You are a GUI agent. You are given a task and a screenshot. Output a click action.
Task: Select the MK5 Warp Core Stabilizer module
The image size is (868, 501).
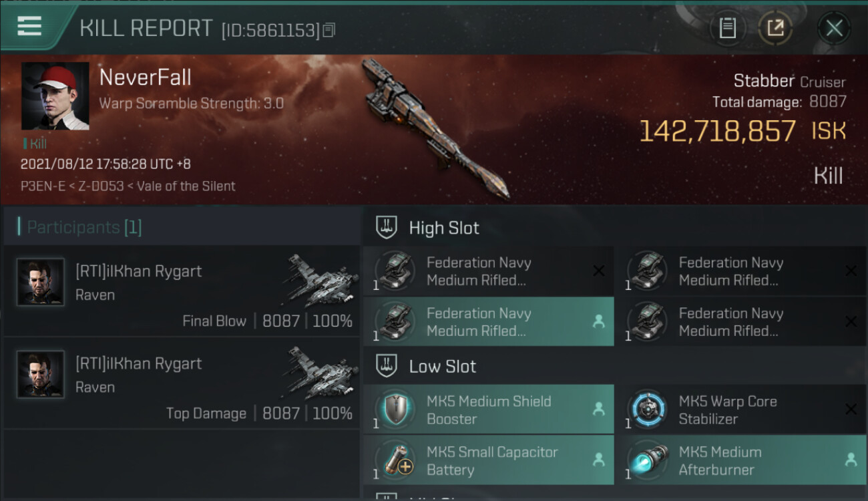pyautogui.click(x=740, y=409)
